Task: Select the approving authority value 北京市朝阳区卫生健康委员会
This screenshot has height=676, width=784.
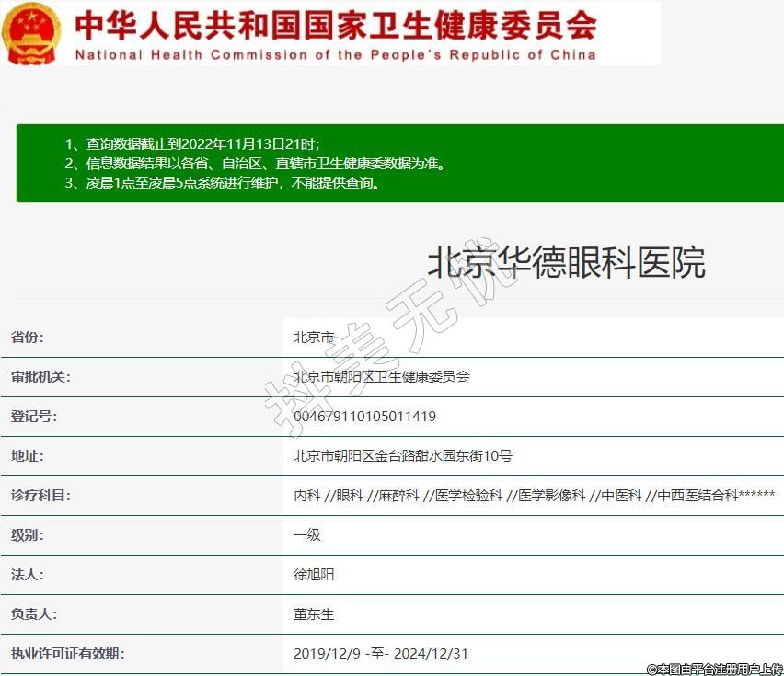Action: 382,377
